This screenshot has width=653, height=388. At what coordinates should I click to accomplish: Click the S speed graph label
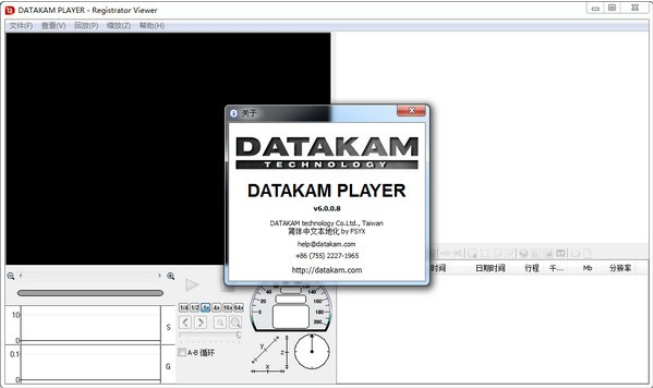click(168, 327)
